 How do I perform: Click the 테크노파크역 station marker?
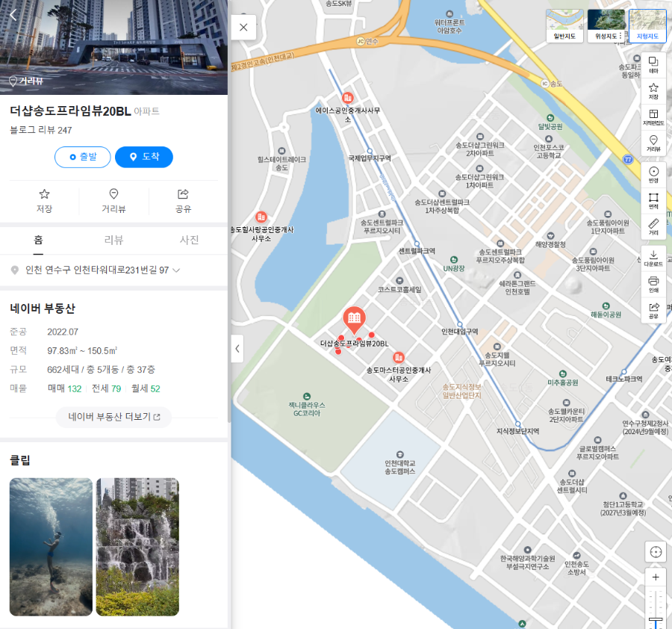pyautogui.click(x=623, y=372)
